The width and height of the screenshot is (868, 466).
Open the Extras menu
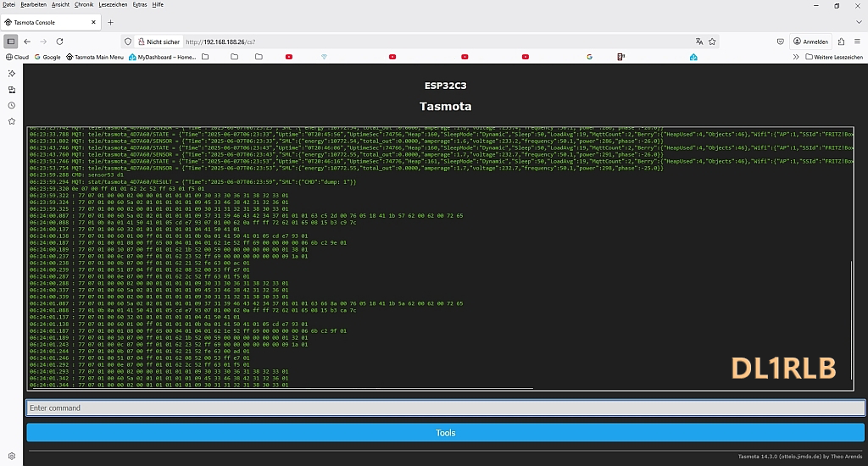click(x=140, y=4)
